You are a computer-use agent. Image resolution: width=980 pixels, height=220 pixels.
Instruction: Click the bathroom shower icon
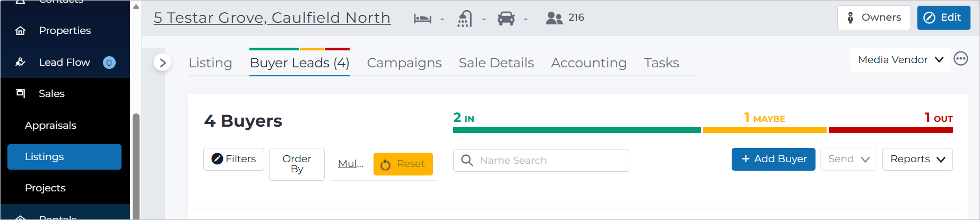point(464,19)
